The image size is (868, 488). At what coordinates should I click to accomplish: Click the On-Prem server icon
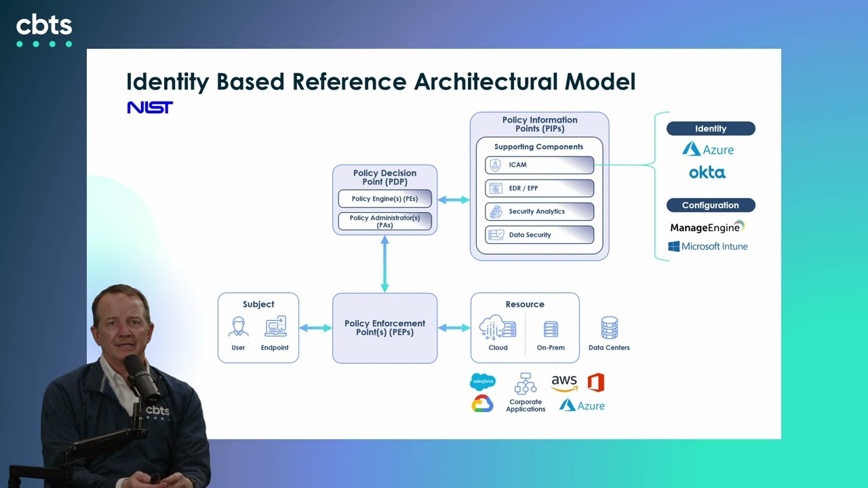[551, 329]
